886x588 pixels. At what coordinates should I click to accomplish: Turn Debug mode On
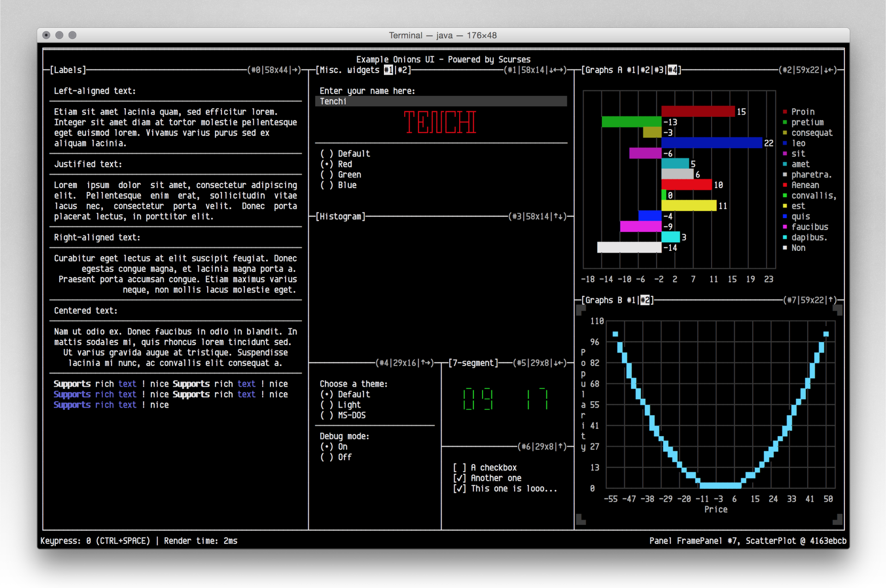point(334,446)
